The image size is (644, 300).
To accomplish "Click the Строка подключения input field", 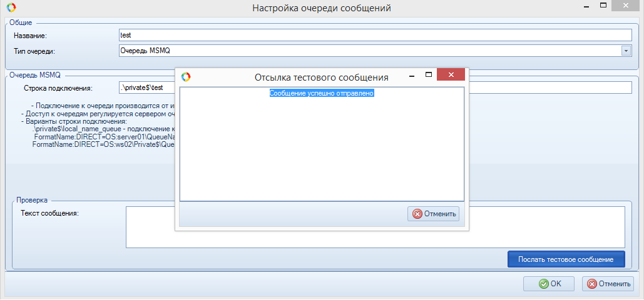I will point(551,87).
